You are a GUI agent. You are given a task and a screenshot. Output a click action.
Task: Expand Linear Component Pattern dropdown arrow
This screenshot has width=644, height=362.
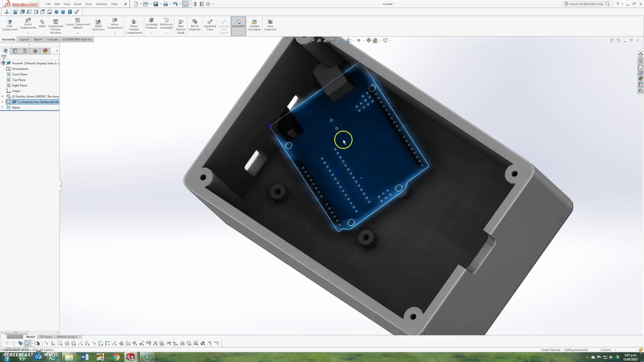(77, 33)
